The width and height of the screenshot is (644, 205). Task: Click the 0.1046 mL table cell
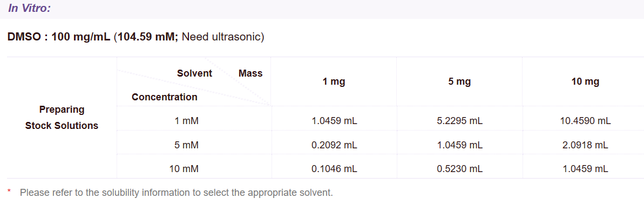point(334,169)
